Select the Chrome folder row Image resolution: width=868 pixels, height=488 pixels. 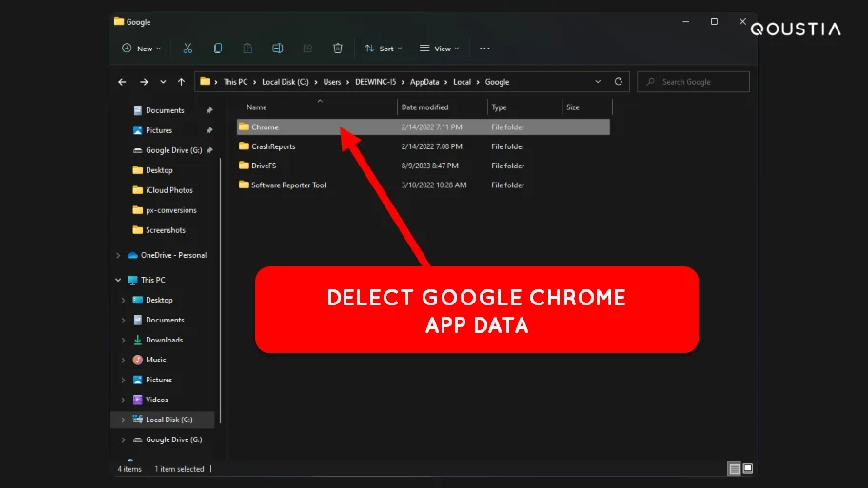click(424, 127)
